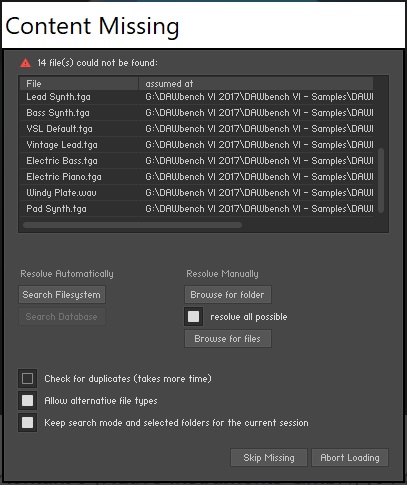Viewport: 407px width, 485px height.
Task: Click the greyed-out Search Database button
Action: (x=62, y=317)
